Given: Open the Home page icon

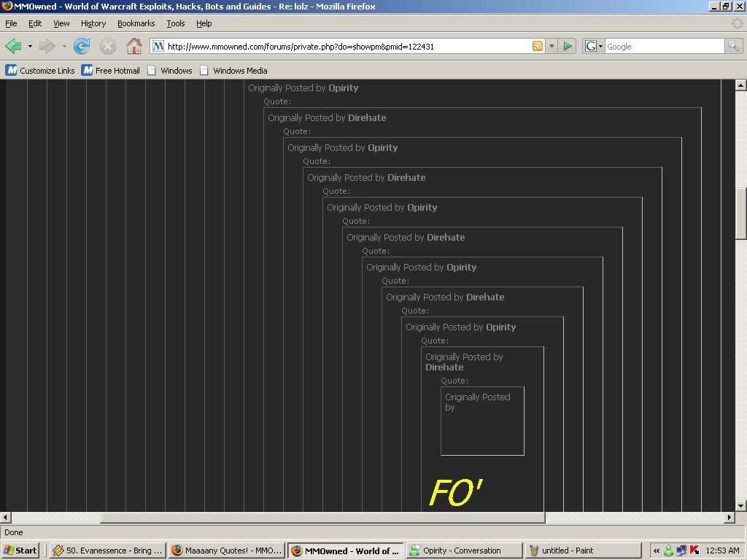Looking at the screenshot, I should [x=134, y=46].
